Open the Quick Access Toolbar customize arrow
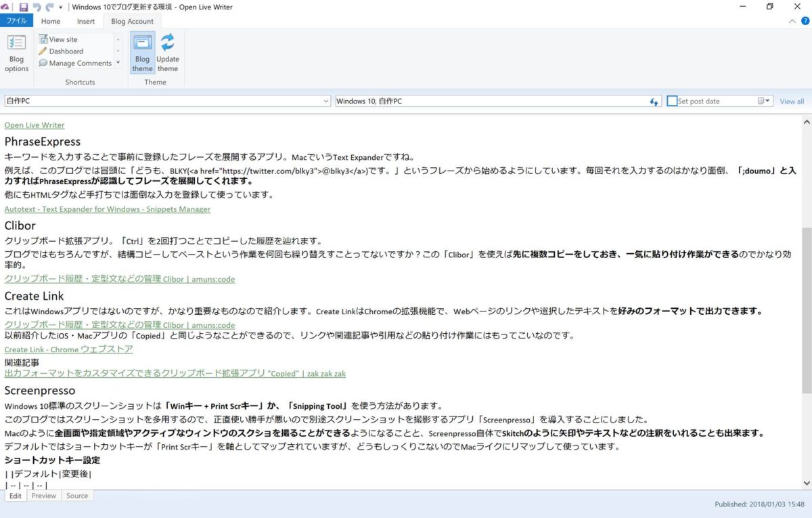Viewport: 812px width, 518px height. (x=60, y=7)
